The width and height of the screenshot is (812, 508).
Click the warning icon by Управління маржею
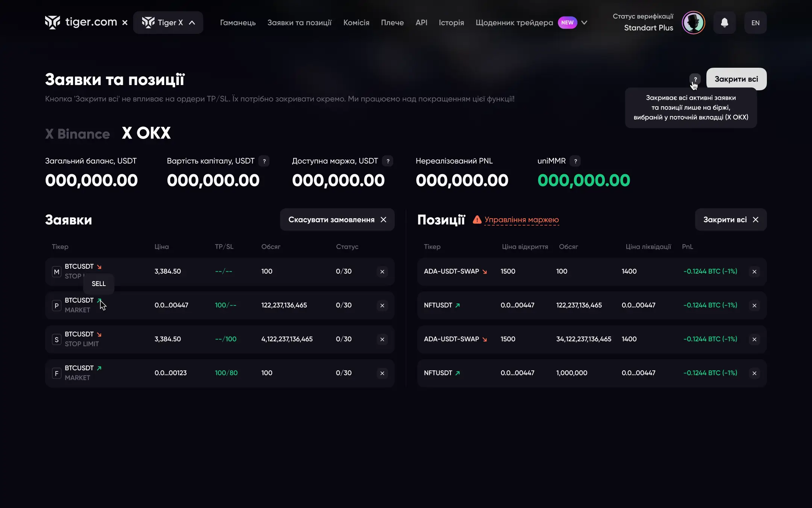pyautogui.click(x=477, y=219)
